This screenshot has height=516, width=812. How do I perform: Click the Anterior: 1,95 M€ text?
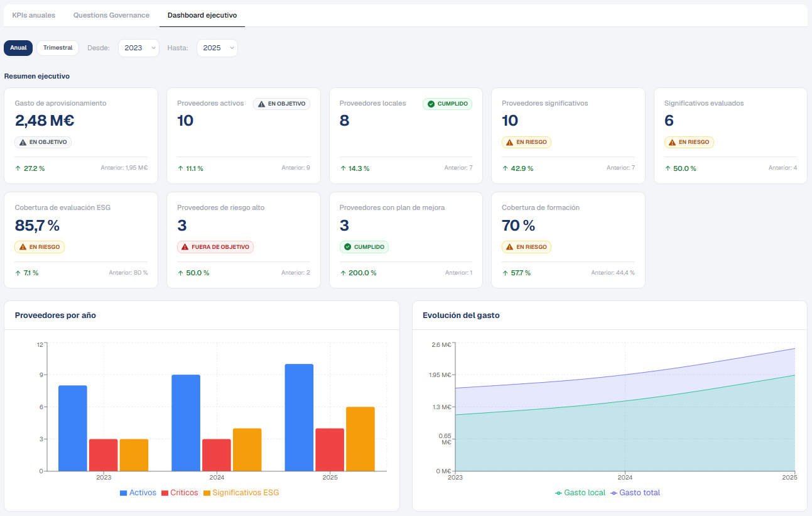(124, 168)
